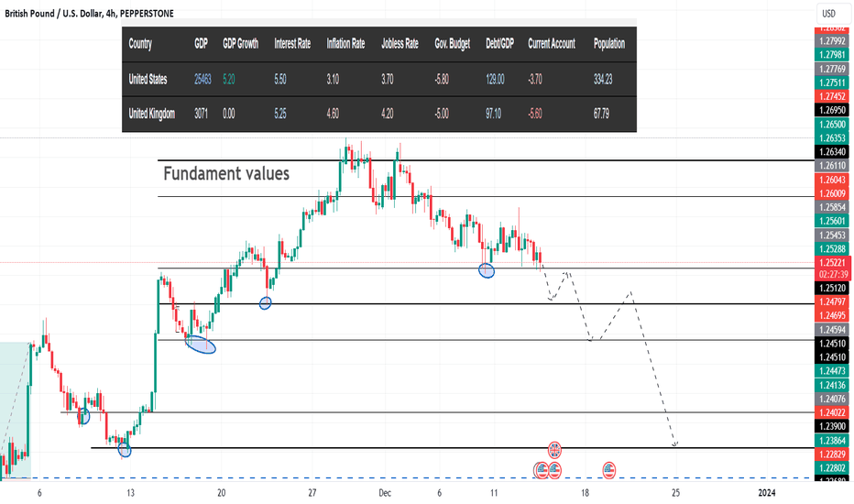Click the 'Population' column header
This screenshot has height=504, width=854.
click(609, 44)
